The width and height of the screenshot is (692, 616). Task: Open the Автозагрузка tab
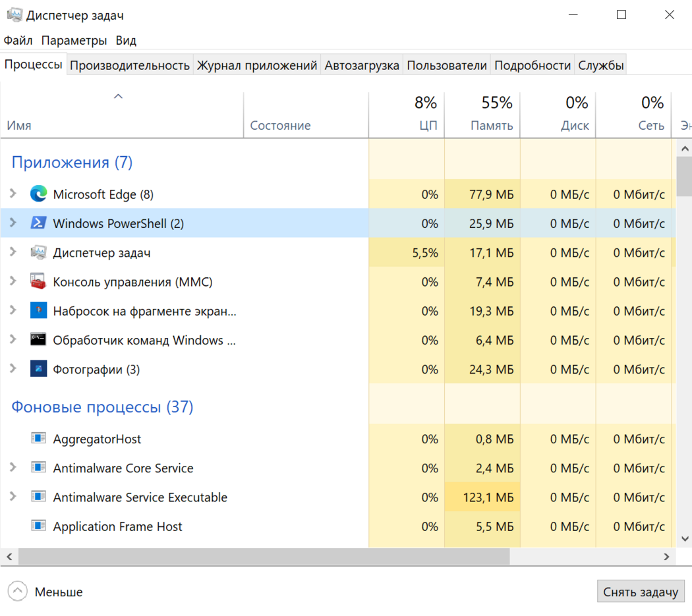pos(362,65)
